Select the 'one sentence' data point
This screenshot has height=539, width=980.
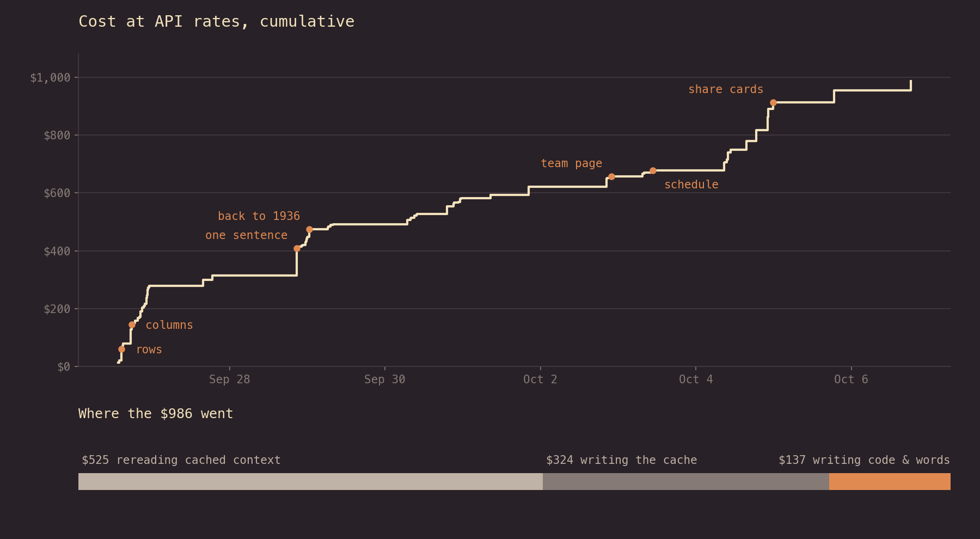(297, 249)
